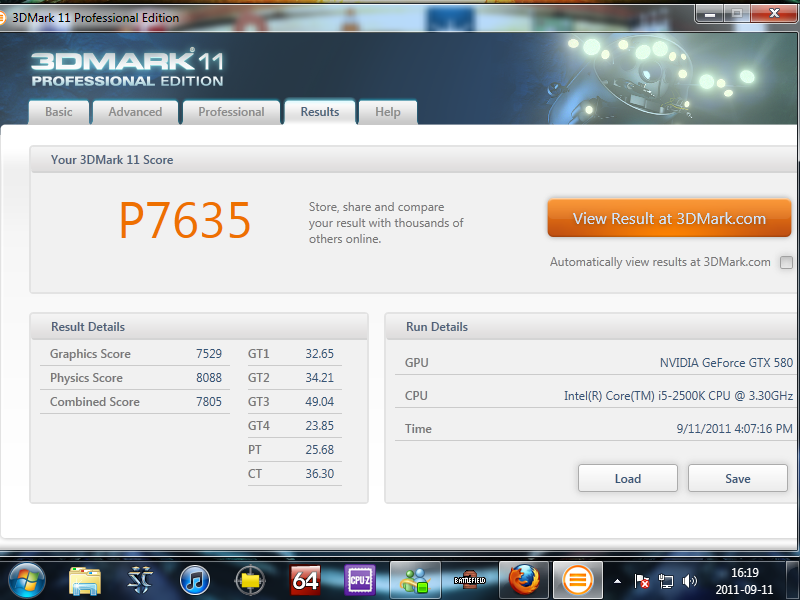Select the Combined Score value 7805
The width and height of the screenshot is (800, 600).
click(x=209, y=402)
